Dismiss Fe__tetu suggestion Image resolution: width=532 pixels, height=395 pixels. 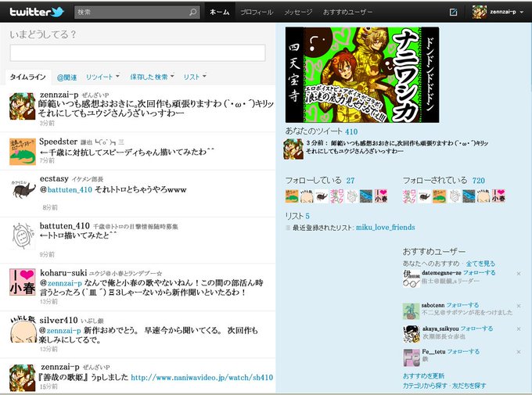pos(519,352)
